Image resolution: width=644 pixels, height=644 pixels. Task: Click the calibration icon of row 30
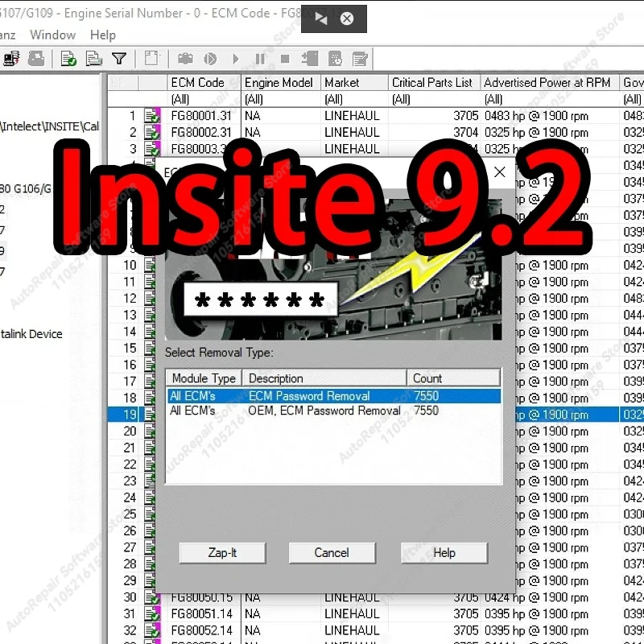(x=152, y=597)
